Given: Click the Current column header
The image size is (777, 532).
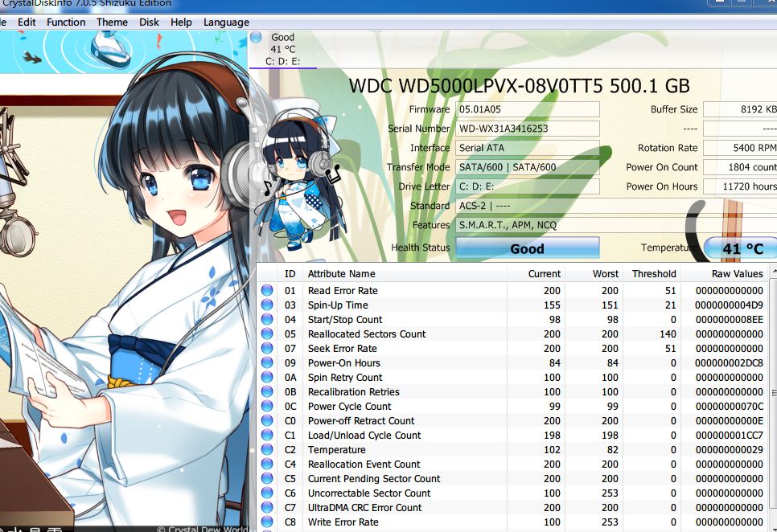Looking at the screenshot, I should [x=536, y=274].
